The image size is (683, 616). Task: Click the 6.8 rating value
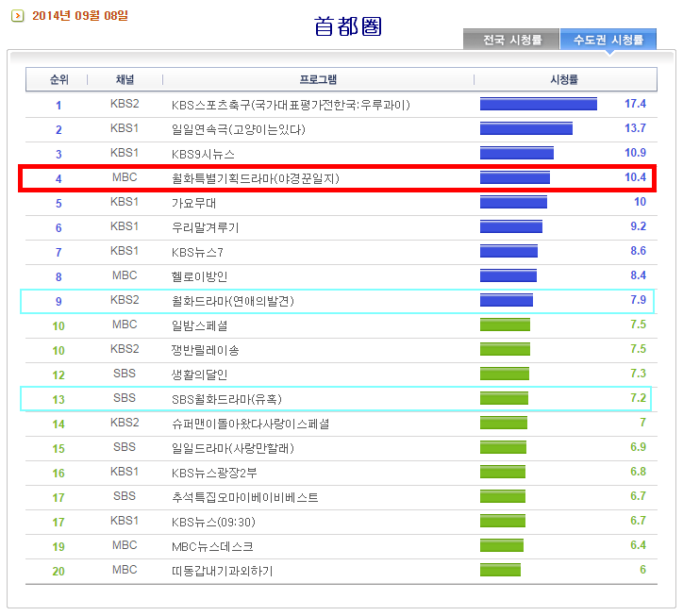[x=638, y=472]
